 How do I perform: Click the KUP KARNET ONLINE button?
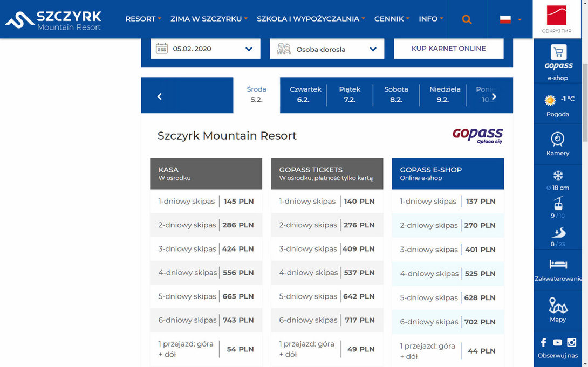click(x=448, y=49)
